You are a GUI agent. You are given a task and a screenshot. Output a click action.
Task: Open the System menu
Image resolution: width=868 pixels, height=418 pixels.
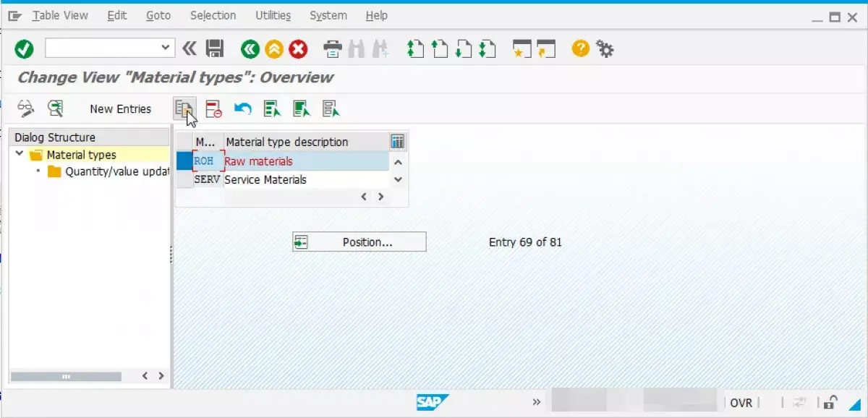(328, 15)
